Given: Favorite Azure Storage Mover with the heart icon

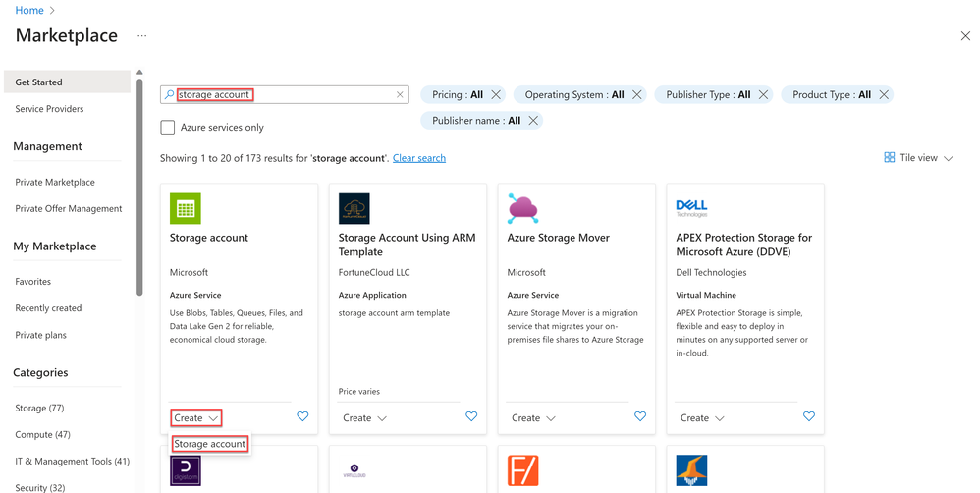Looking at the screenshot, I should click(x=640, y=416).
